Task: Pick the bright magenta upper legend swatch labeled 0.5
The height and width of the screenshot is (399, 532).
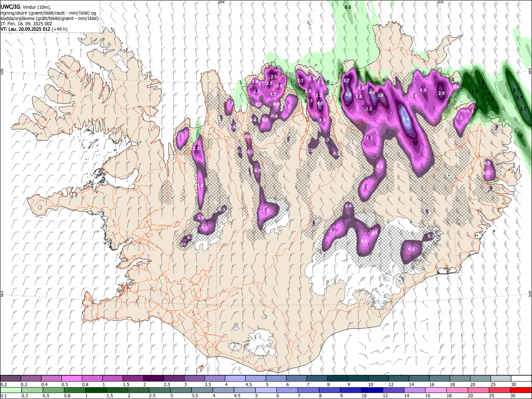Action: [x=71, y=379]
